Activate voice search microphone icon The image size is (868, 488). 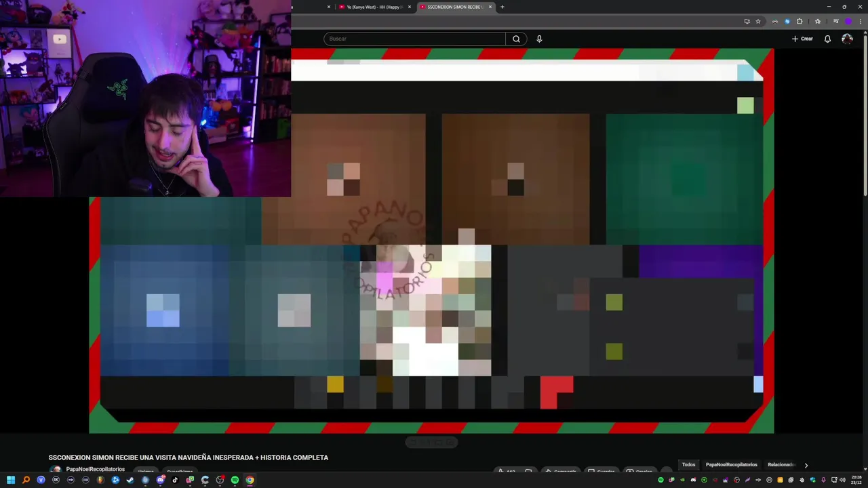coord(539,39)
